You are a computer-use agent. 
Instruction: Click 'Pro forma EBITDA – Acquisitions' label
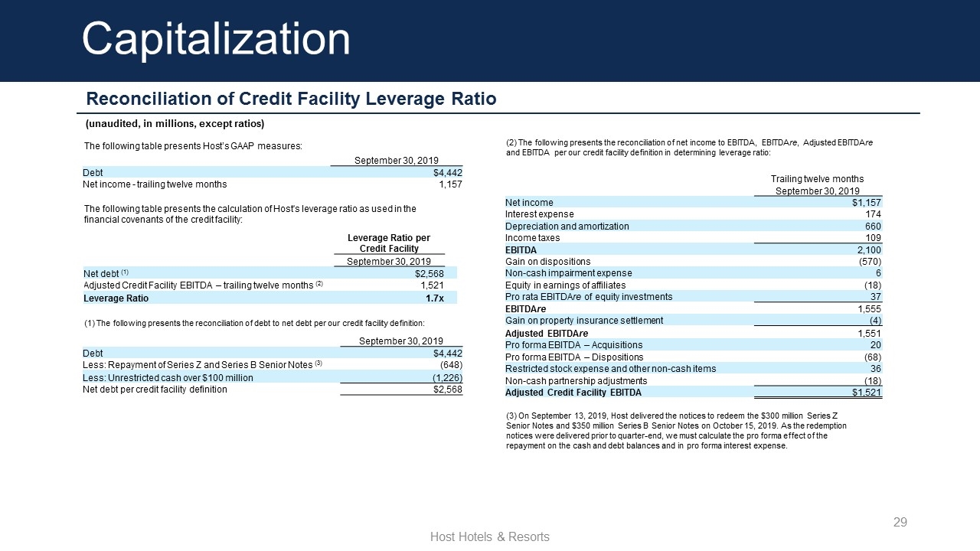pos(574,345)
